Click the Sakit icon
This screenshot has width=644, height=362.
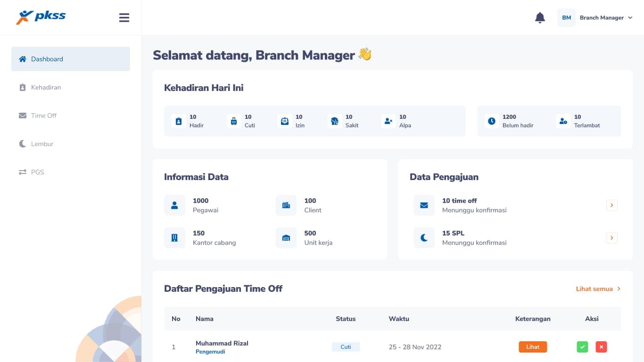coord(335,121)
